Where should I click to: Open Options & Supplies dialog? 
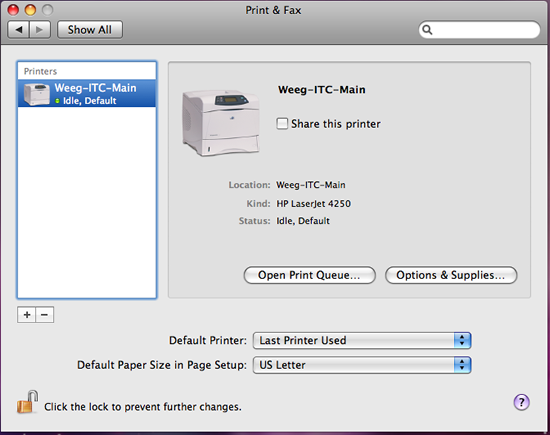coord(451,275)
